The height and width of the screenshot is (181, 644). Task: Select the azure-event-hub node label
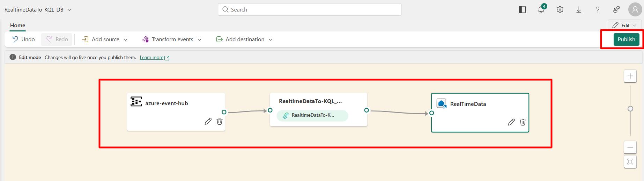[166, 103]
